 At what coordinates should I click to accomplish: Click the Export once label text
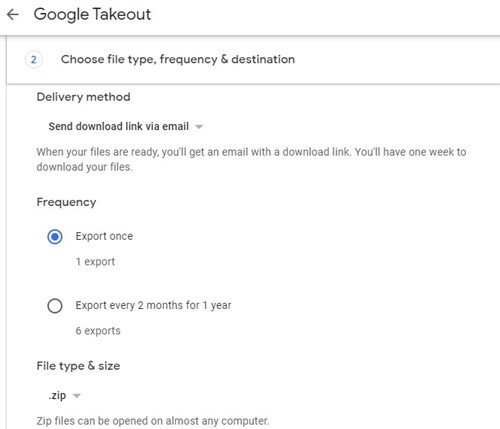104,236
